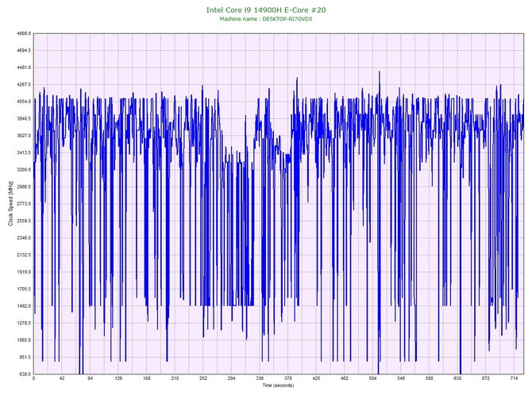
Task: Click the 504 tick on time axis
Action: point(373,378)
